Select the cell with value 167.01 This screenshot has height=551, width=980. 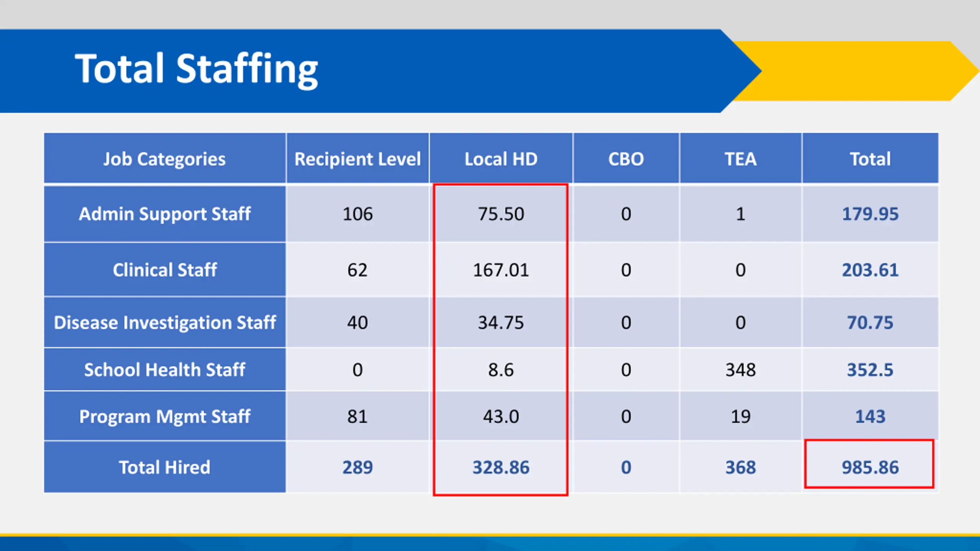tap(501, 270)
